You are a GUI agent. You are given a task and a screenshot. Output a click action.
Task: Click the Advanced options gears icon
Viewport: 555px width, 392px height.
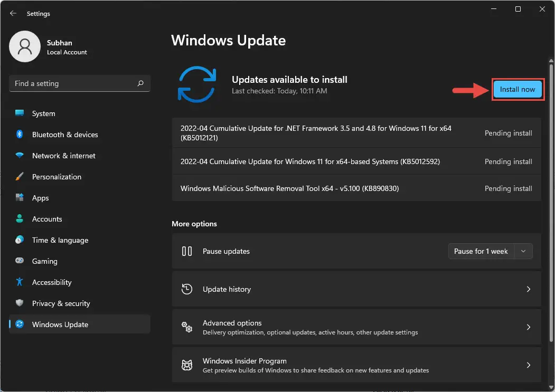(187, 327)
